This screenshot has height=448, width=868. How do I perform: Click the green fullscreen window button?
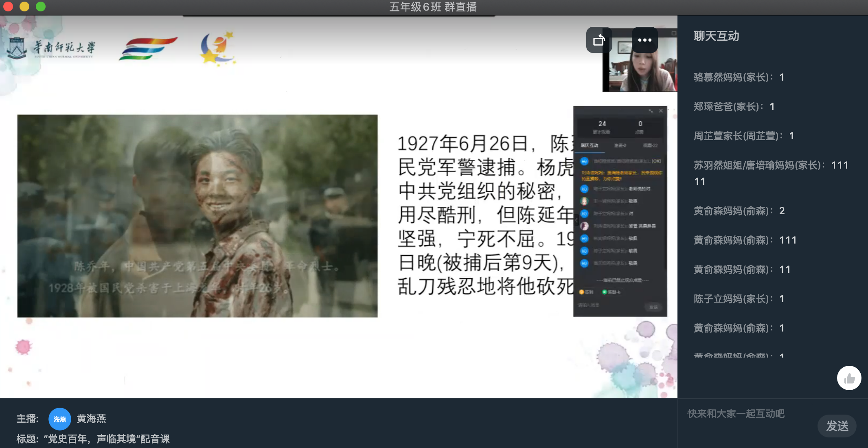coord(41,7)
